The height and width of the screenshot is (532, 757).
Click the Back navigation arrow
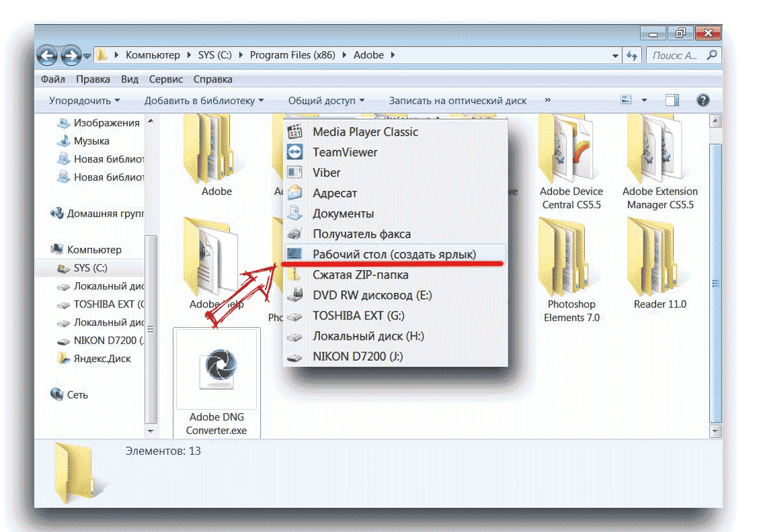tap(47, 55)
